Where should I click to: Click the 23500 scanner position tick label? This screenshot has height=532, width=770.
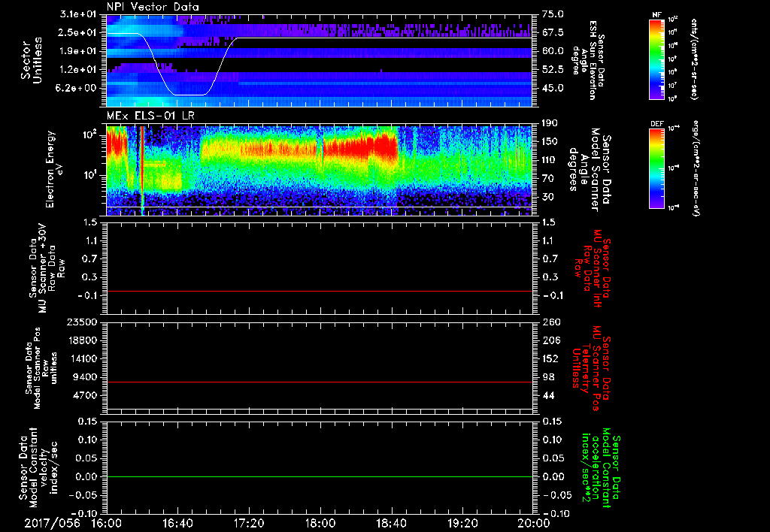pyautogui.click(x=82, y=322)
